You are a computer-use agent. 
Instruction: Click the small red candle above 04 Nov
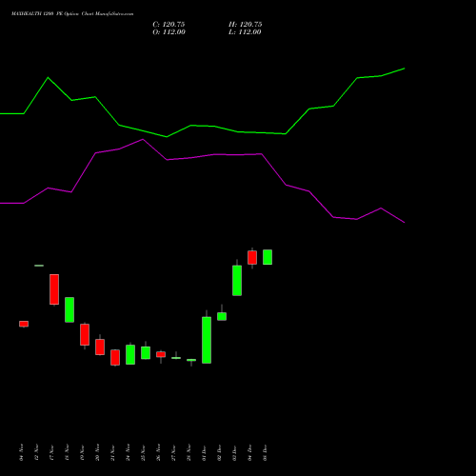coord(24,324)
